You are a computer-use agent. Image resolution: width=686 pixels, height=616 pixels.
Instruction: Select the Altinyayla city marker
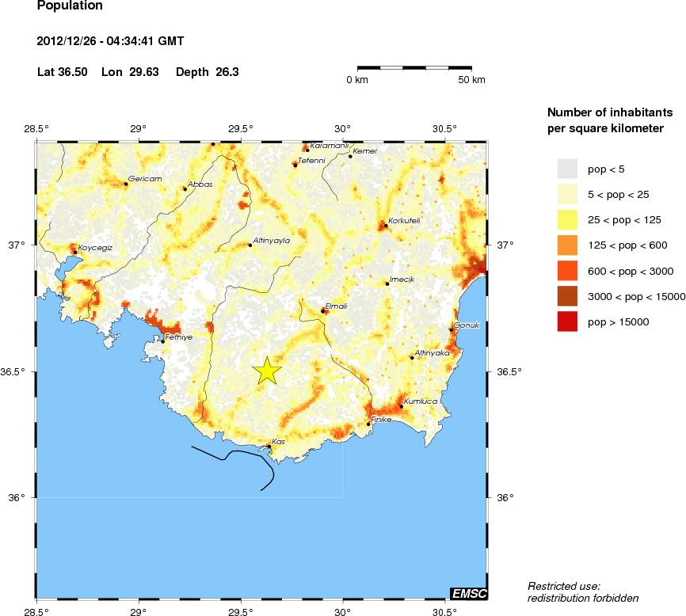250,245
